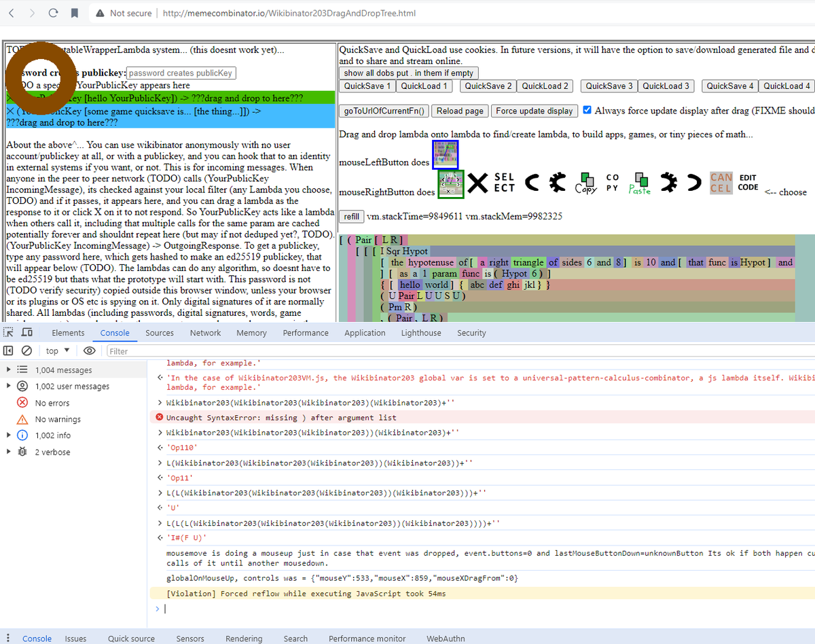Open the Application tab
Screen dimensions: 815x644
[365, 333]
